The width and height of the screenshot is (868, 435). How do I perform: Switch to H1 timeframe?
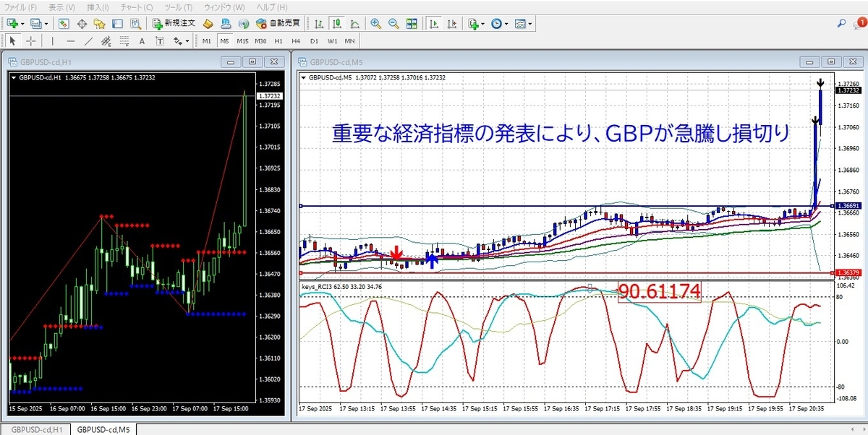click(x=278, y=41)
